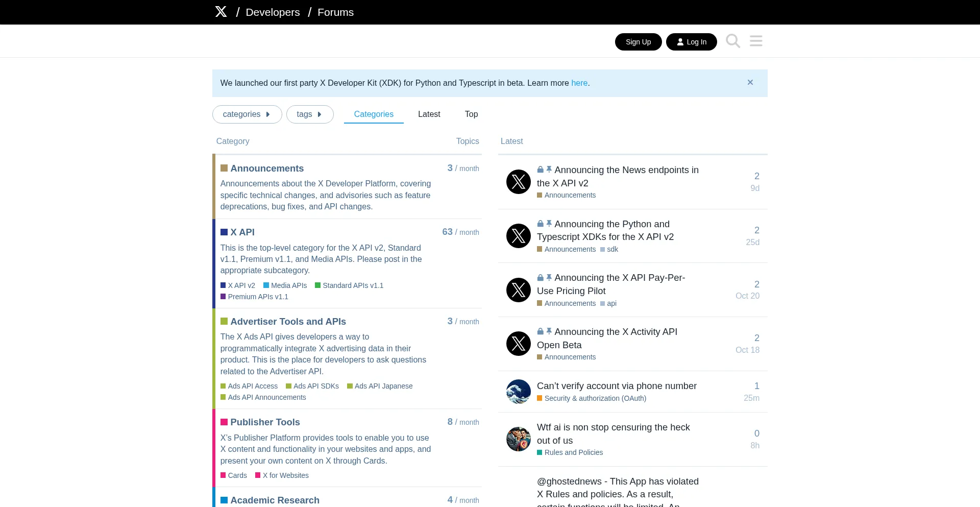Viewport: 980px width, 507px height.
Task: Click 'Oct 20' date on Pricing Pilot topic
Action: pos(747,296)
